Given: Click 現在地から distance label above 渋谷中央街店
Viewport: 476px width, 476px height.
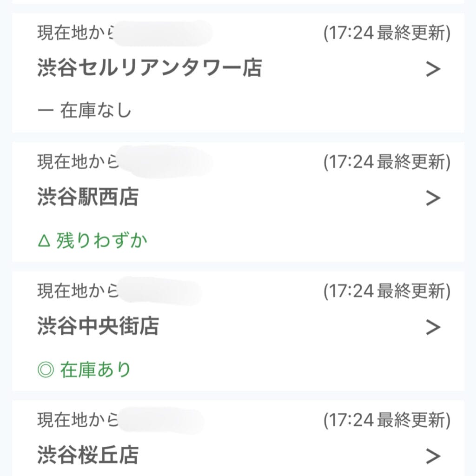Looking at the screenshot, I should [x=77, y=291].
